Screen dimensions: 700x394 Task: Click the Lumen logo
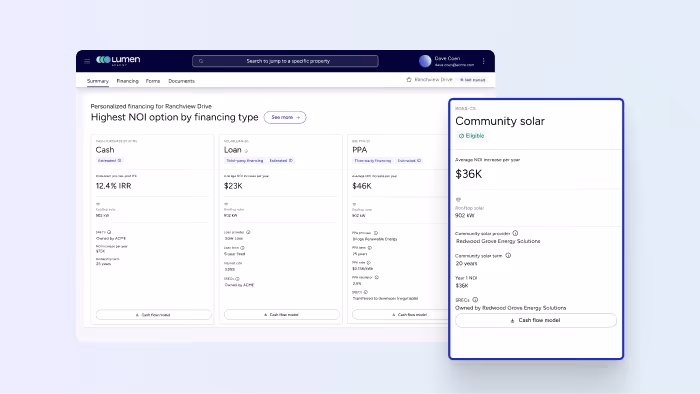pos(118,60)
